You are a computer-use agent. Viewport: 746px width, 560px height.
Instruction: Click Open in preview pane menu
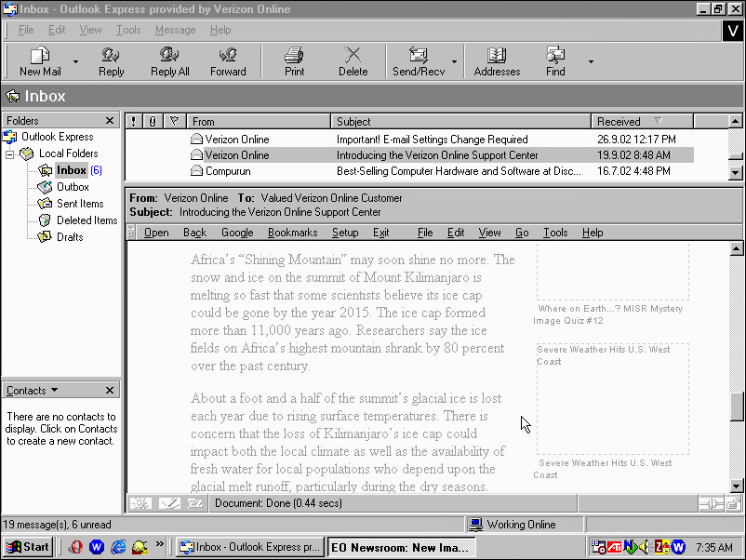point(156,233)
